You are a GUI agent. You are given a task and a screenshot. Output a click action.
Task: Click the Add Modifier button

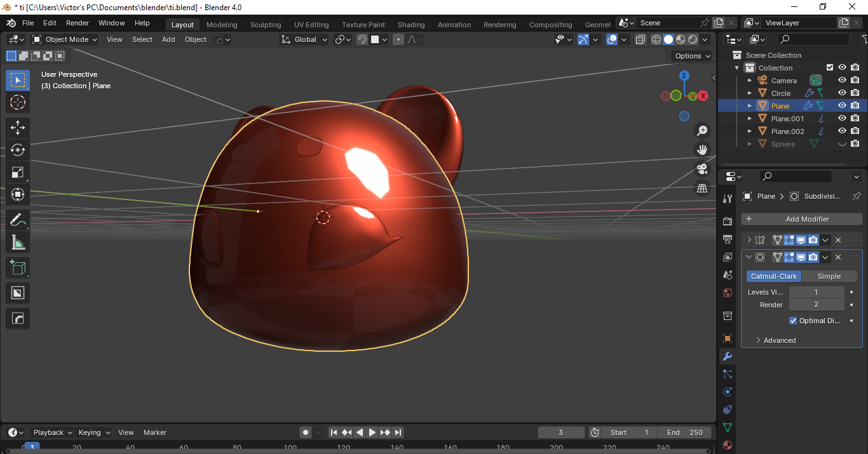802,219
